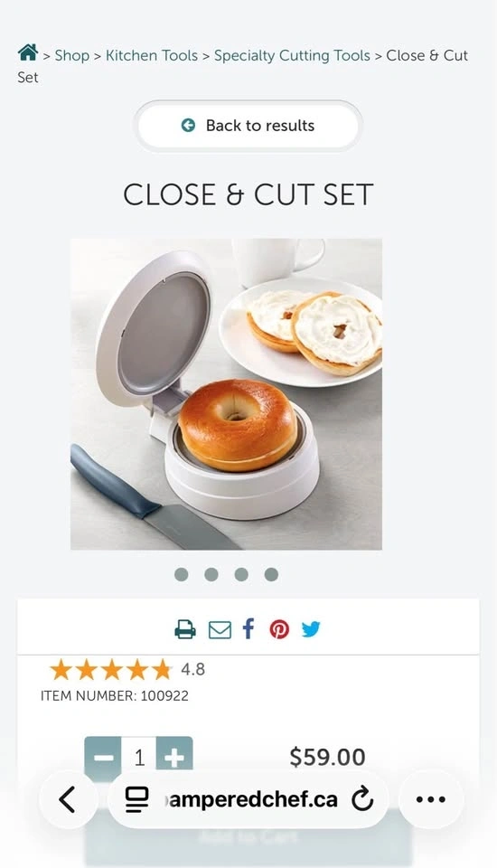Share on Twitter bird icon
This screenshot has height=868, width=497.
point(311,629)
